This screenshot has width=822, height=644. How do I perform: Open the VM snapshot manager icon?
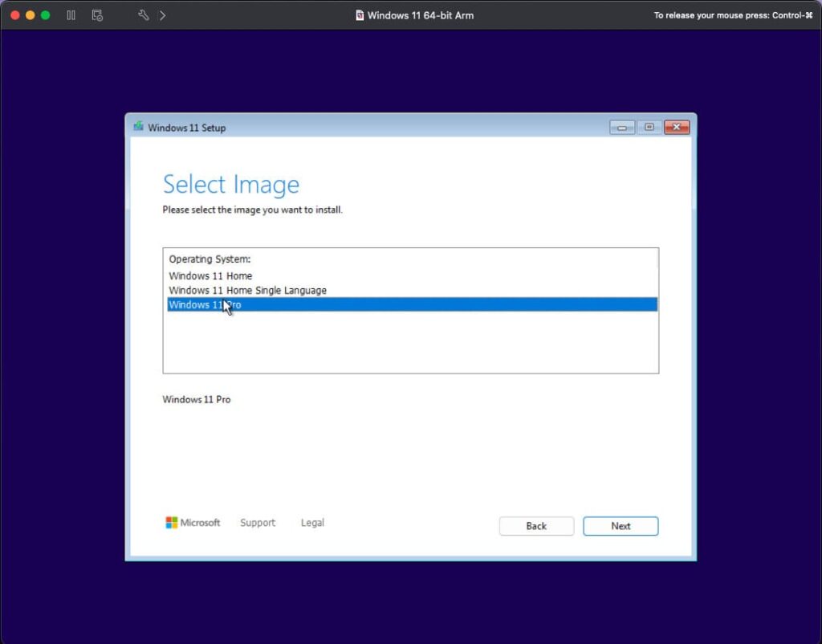(97, 15)
